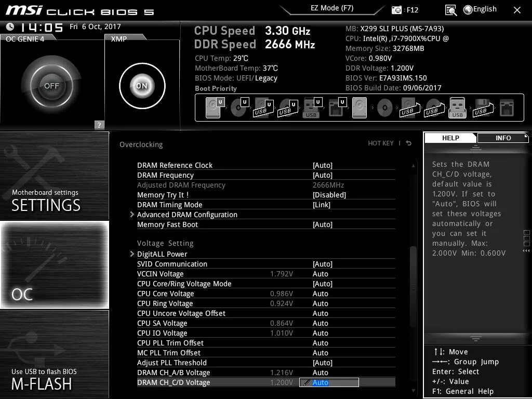Select the UEFI USB CD/DVD boot icon
532x399 pixels.
[x=288, y=108]
